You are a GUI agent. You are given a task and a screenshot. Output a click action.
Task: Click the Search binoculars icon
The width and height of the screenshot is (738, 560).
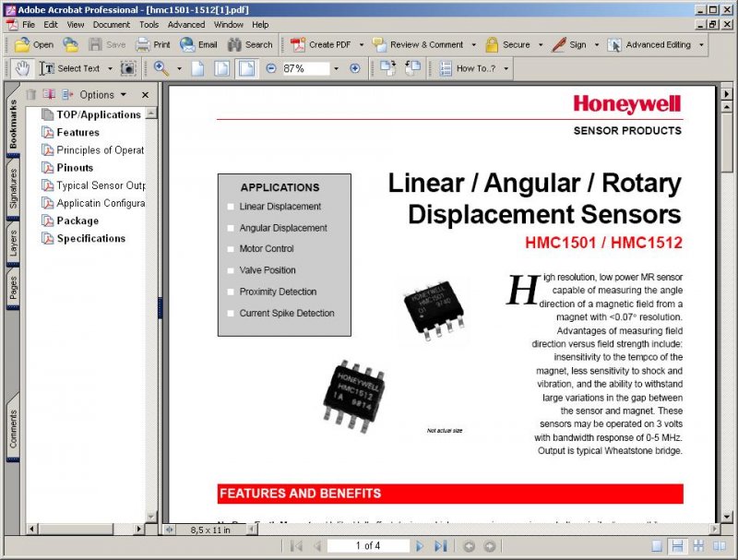pyautogui.click(x=234, y=44)
